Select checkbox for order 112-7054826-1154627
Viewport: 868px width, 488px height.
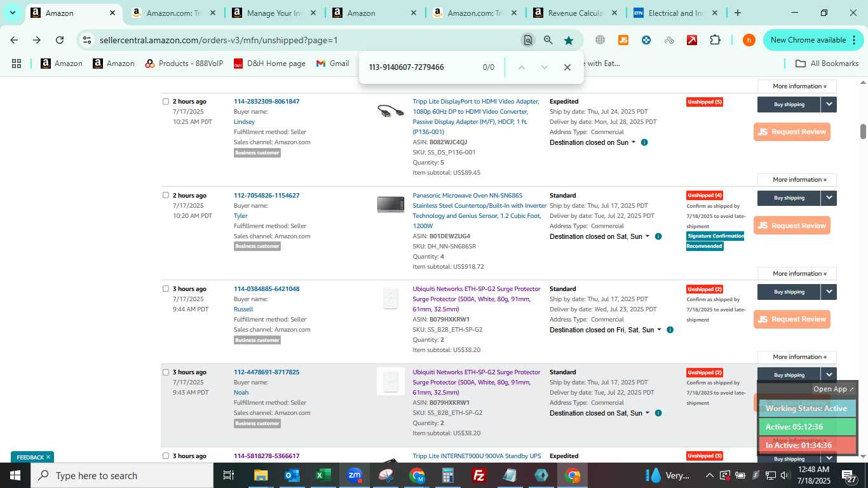[x=166, y=195]
